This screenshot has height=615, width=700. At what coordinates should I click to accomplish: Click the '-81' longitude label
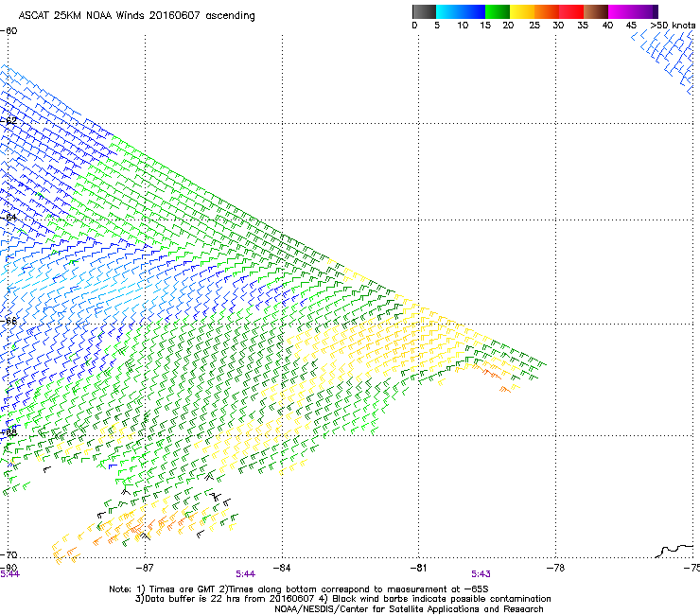pos(418,568)
